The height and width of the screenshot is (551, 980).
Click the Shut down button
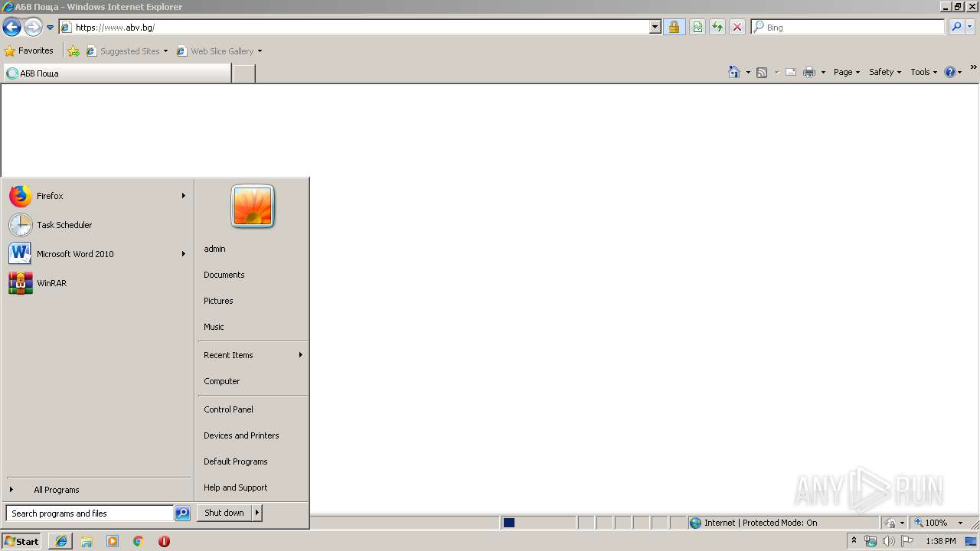pyautogui.click(x=224, y=513)
